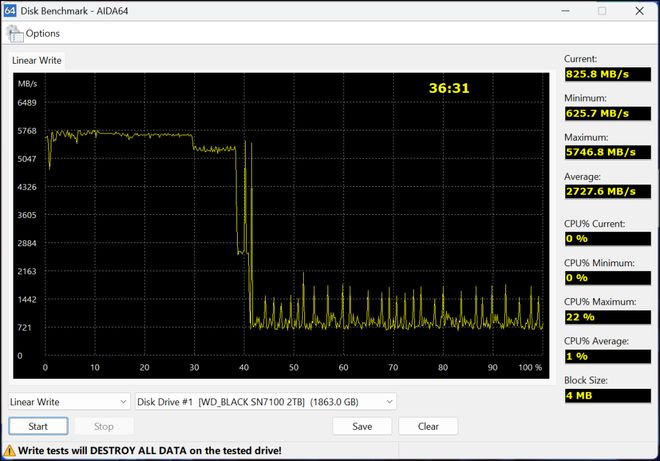Switch to the Linear Write tab
This screenshot has height=461, width=660.
coord(37,61)
